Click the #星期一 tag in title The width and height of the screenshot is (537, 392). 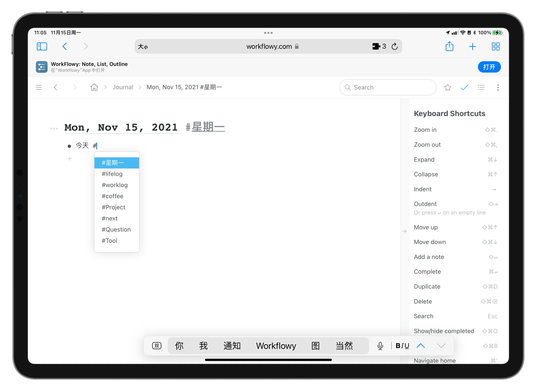coord(205,127)
